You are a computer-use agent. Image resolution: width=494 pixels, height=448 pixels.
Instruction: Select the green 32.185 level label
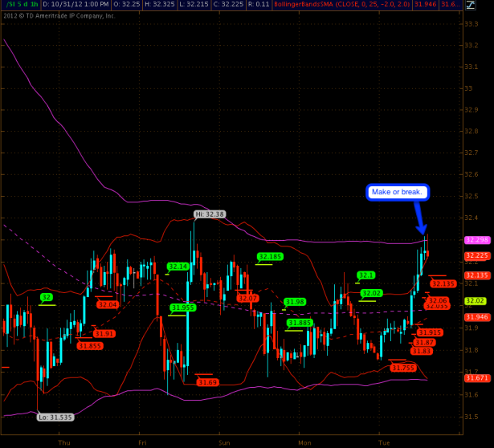click(270, 257)
